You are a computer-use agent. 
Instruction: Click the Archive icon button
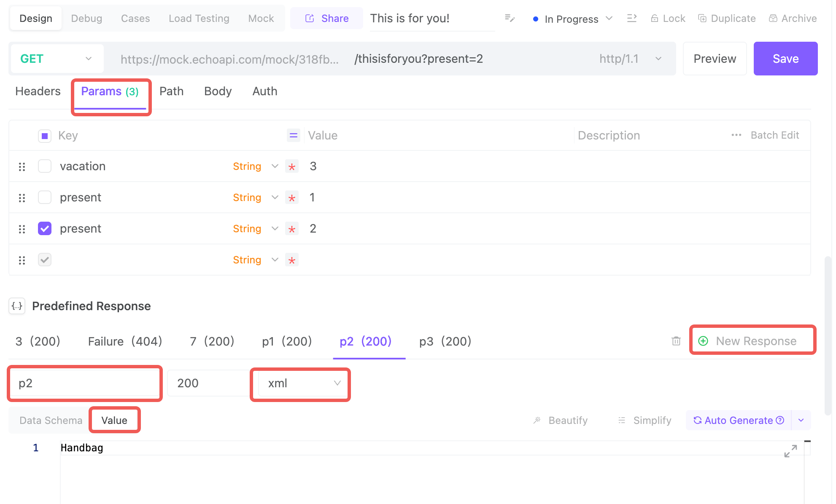click(x=793, y=19)
